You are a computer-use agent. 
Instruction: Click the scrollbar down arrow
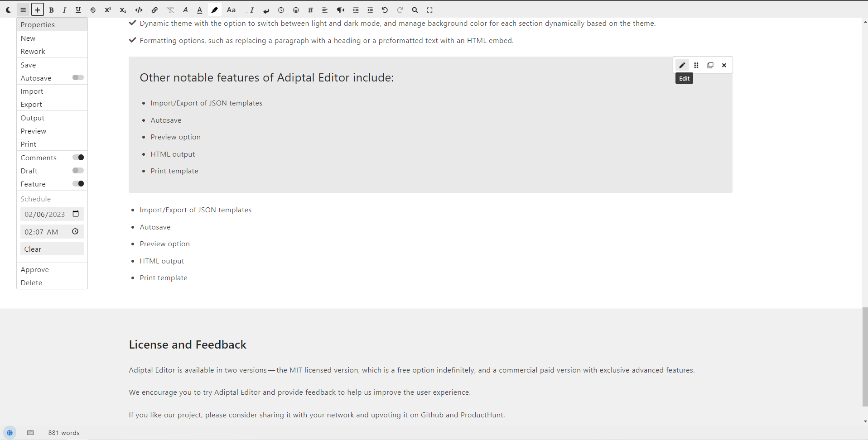tap(865, 421)
